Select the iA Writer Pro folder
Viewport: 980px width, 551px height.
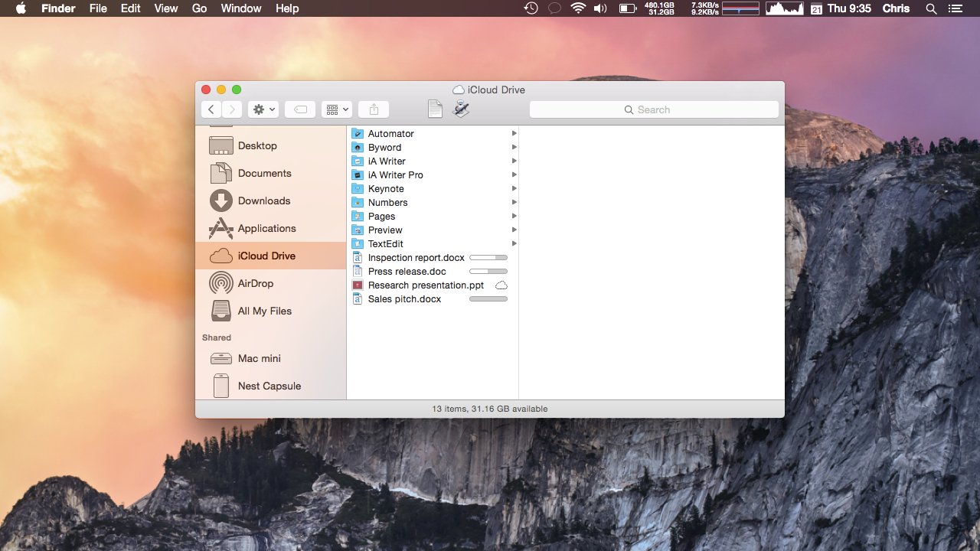coord(433,174)
